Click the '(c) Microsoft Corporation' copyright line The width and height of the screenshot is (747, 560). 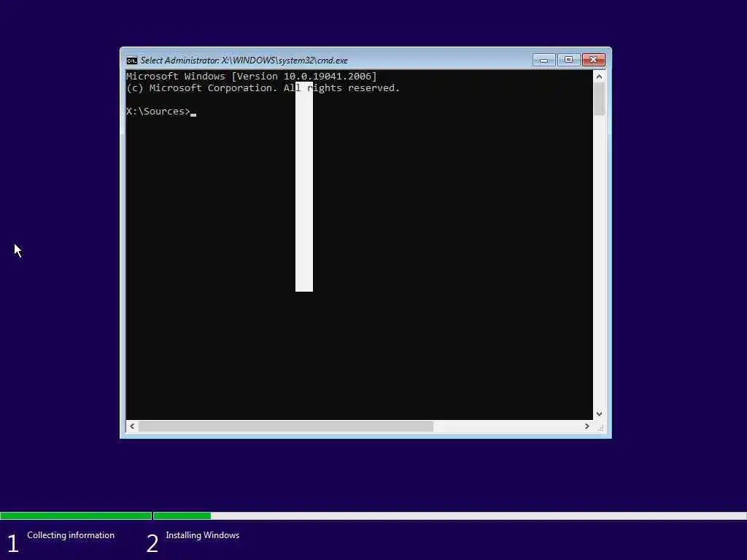tap(263, 88)
